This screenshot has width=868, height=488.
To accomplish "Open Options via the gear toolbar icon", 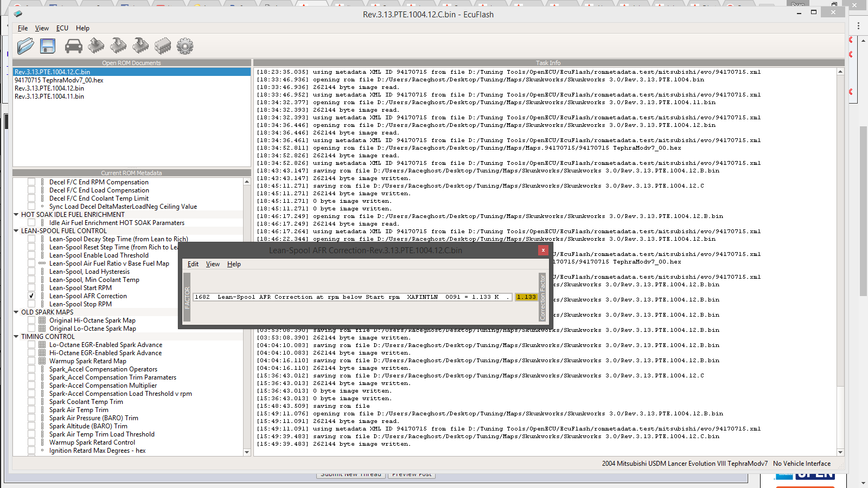I will (185, 46).
